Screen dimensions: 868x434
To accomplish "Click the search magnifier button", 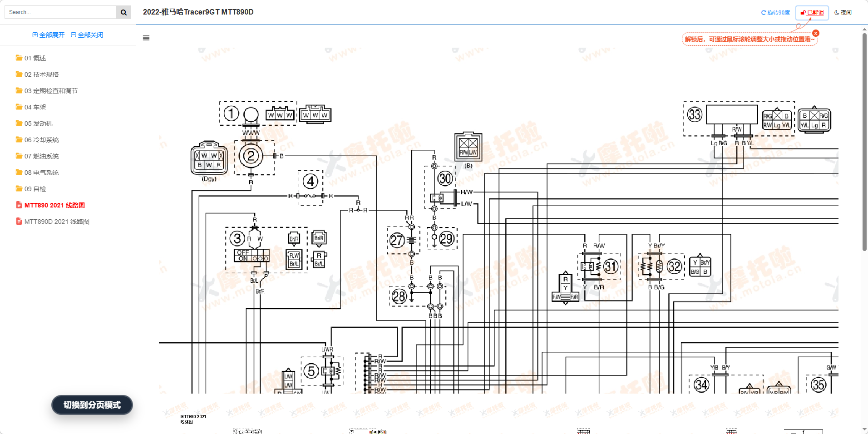I will pyautogui.click(x=123, y=12).
